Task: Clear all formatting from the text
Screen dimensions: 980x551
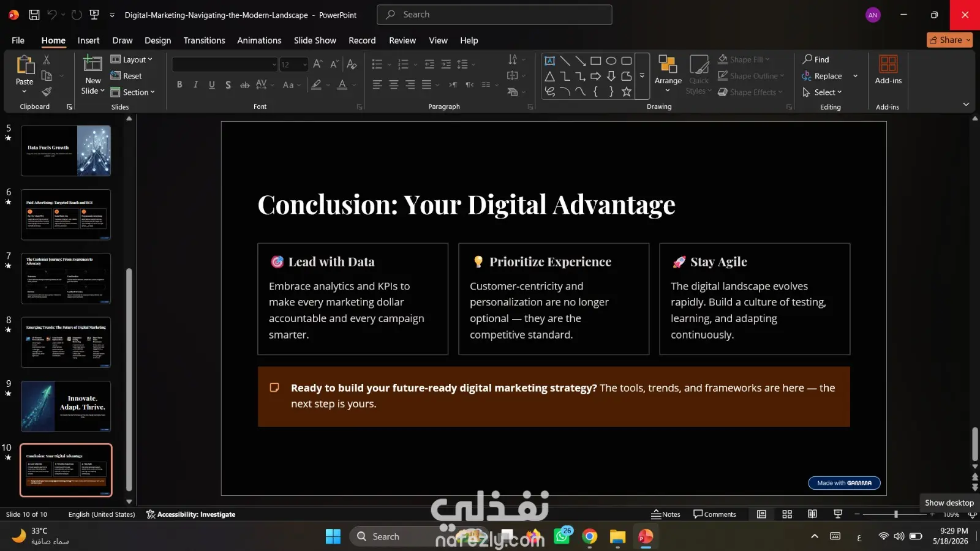Action: [x=352, y=64]
